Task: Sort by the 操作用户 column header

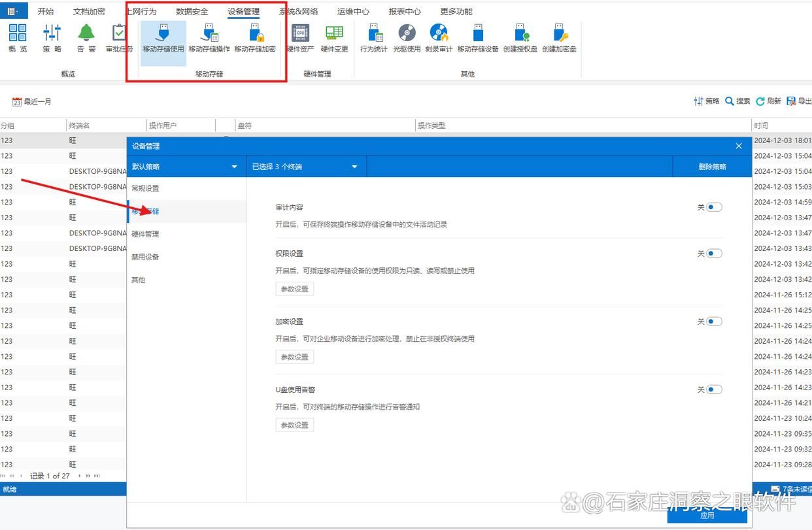Action: (181, 125)
